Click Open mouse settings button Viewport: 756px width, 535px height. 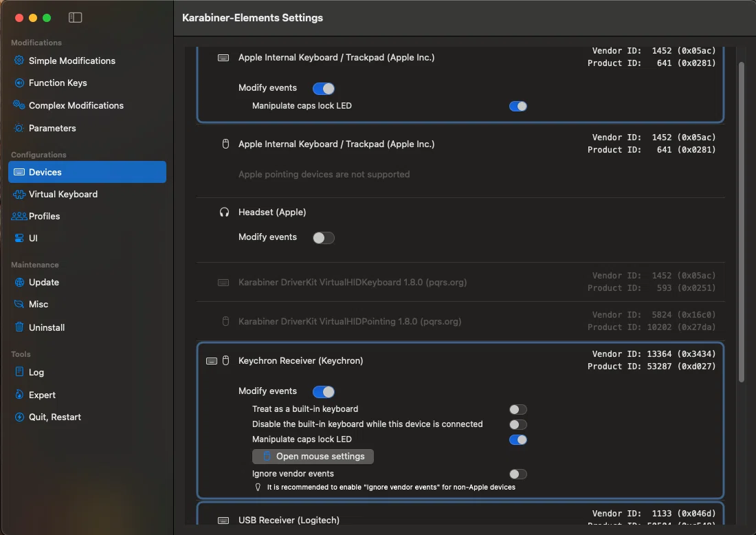tap(313, 457)
